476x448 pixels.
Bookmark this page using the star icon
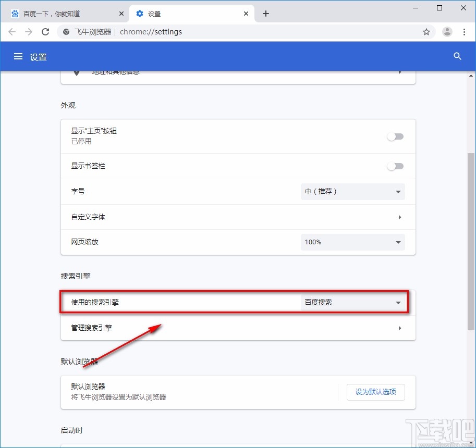pyautogui.click(x=426, y=32)
